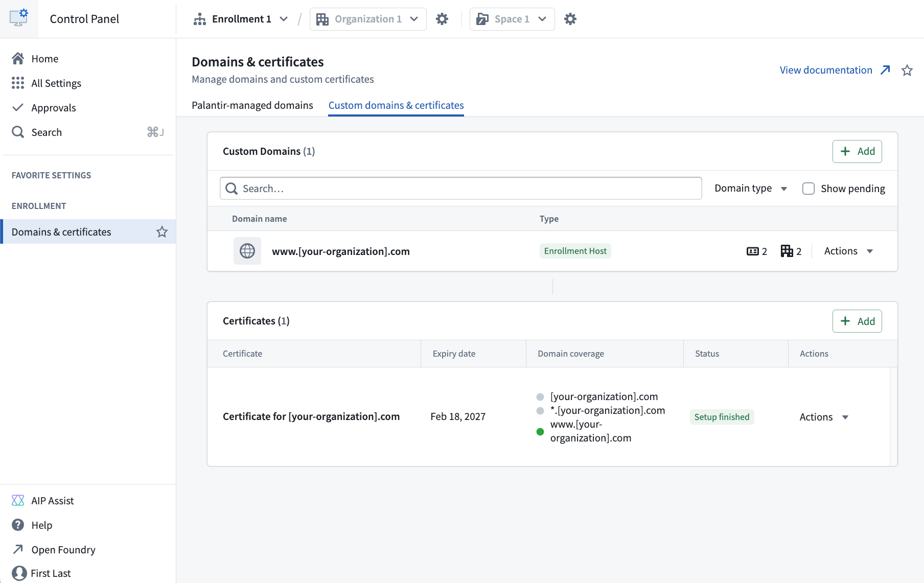The height and width of the screenshot is (583, 924).
Task: Click the globe icon beside www.[your-organization].com
Action: point(247,251)
